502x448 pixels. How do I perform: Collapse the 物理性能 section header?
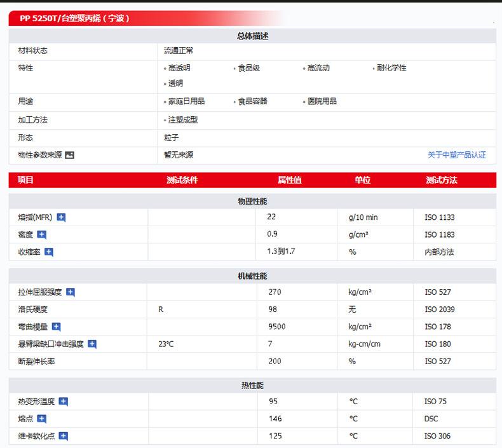(252, 201)
